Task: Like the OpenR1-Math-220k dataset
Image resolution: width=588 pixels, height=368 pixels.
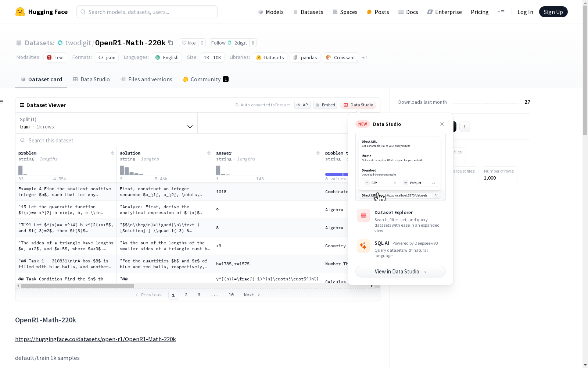Action: coord(189,43)
